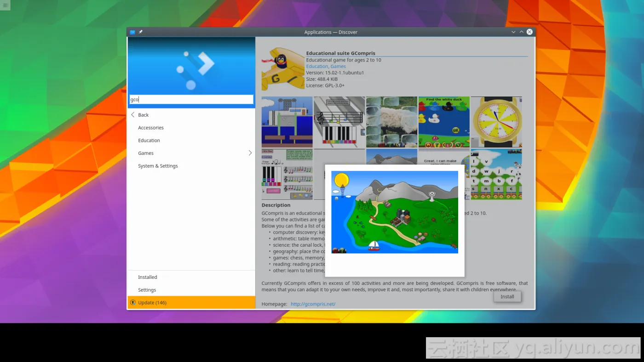
Task: Click the window's maximize arrow button
Action: coord(521,32)
